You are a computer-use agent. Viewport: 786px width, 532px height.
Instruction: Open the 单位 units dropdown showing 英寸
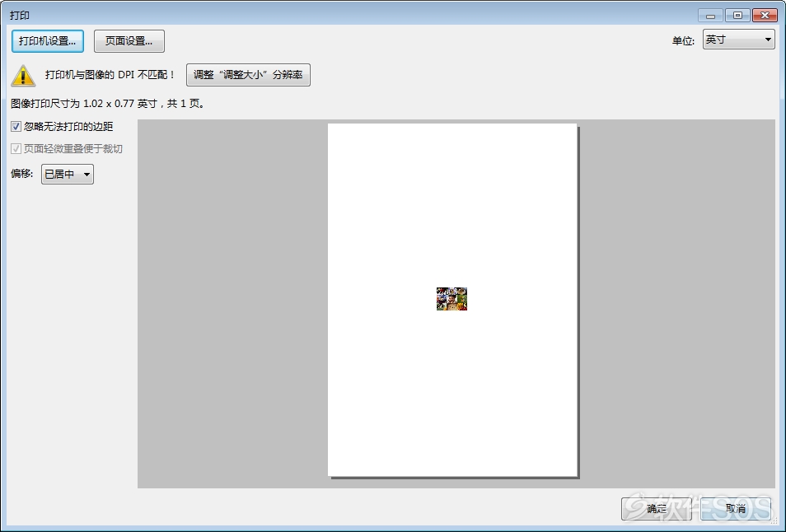pos(738,40)
